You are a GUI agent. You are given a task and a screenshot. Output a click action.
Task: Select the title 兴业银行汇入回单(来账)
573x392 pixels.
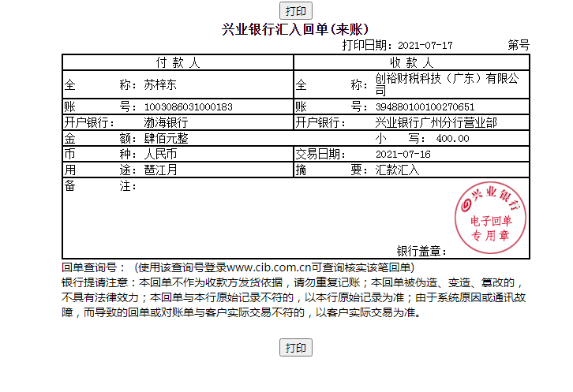[x=295, y=30]
